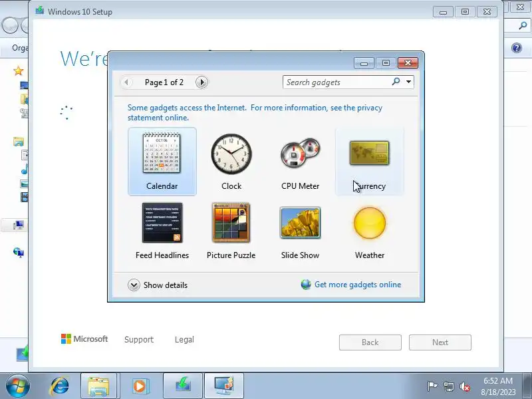Viewport: 532px width, 399px height.
Task: Open the taskbar clock showing 6:52 AM
Action: click(x=498, y=386)
